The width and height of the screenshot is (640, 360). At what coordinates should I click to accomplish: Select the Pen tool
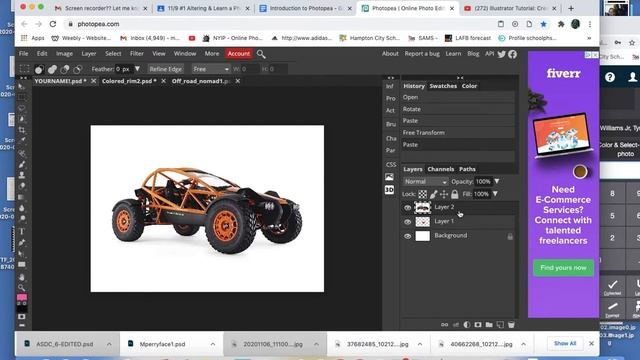click(x=22, y=242)
